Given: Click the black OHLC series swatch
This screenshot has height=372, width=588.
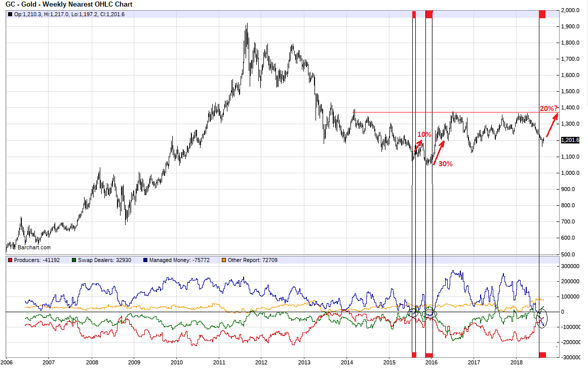Looking at the screenshot, I should (10, 14).
